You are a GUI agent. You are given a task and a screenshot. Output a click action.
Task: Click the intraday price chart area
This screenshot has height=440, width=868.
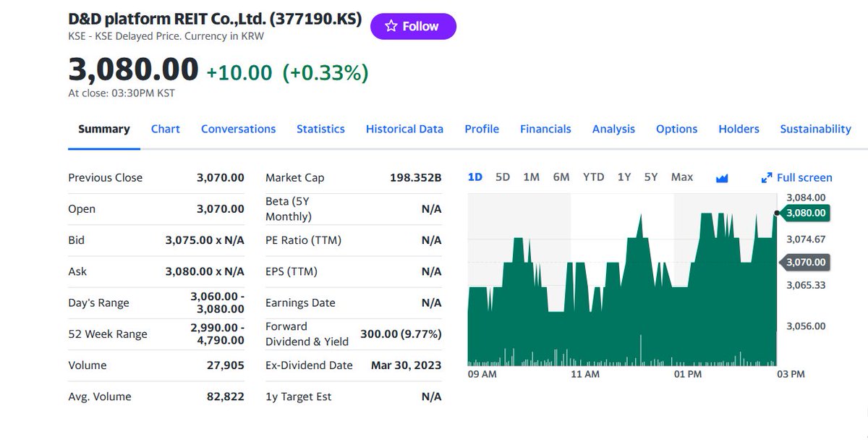[622, 279]
